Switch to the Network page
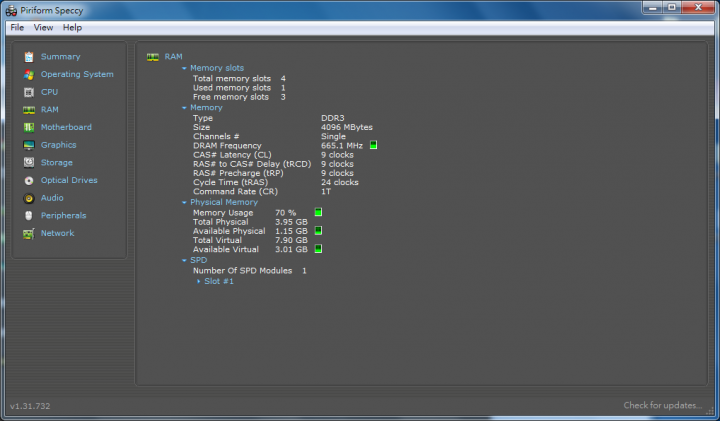Viewport: 720px width, 421px height. point(57,233)
